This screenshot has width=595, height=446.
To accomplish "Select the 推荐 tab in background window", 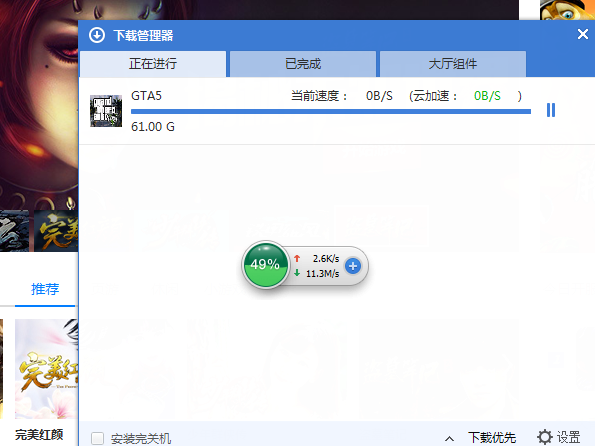I will (45, 289).
